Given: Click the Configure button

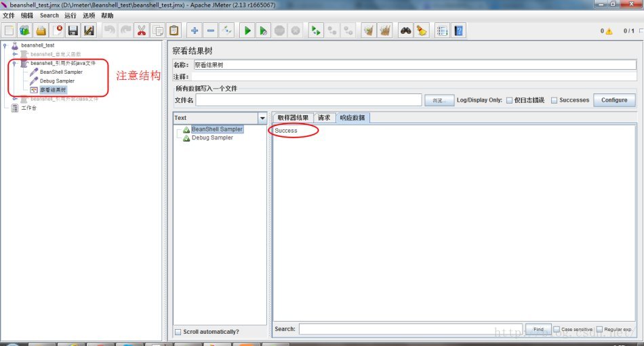Looking at the screenshot, I should click(614, 100).
